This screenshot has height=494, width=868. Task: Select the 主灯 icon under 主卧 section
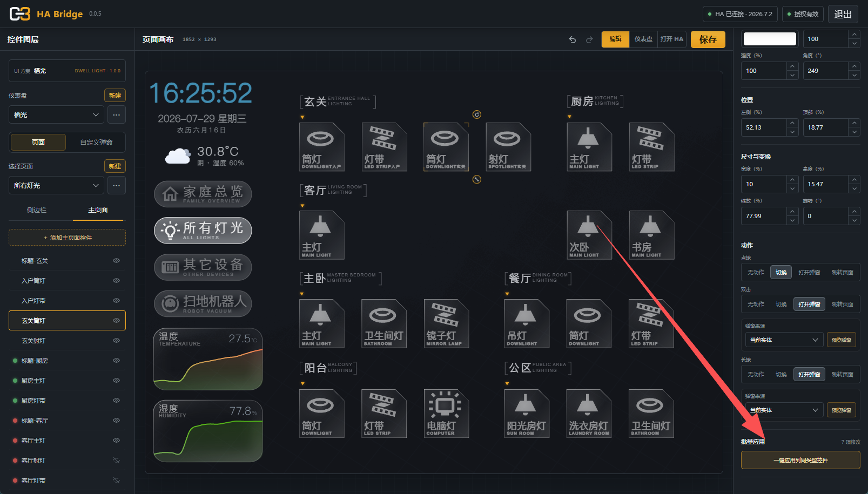[x=322, y=323]
